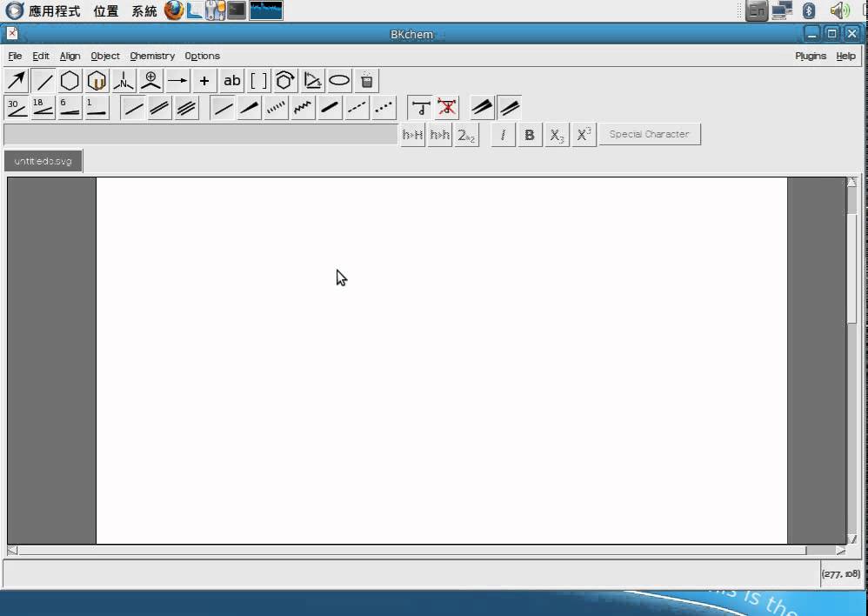
Task: Toggle the dashed bond type
Action: coord(357,108)
